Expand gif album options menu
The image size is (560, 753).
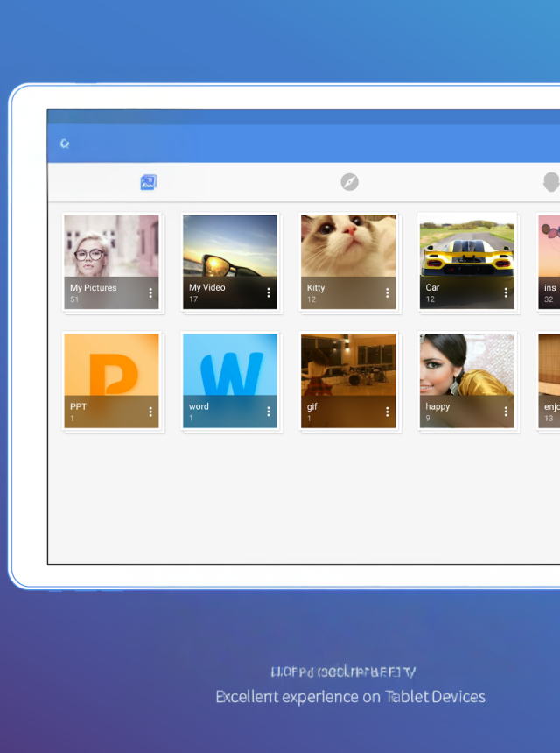(388, 412)
